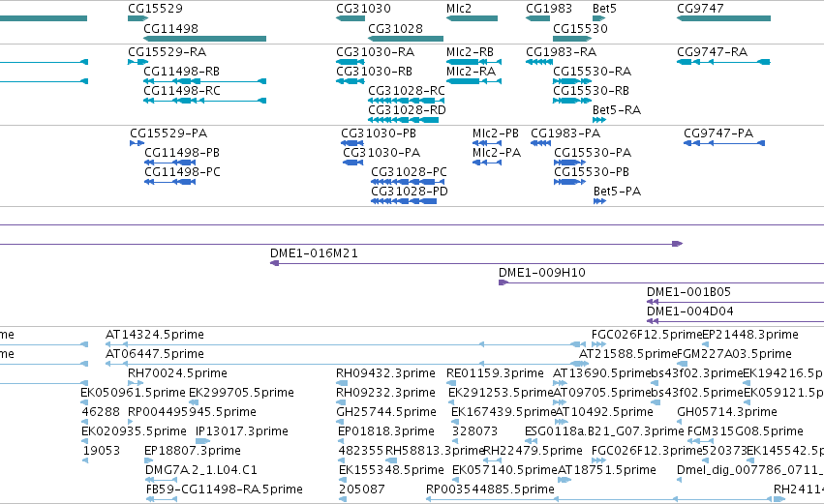The height and width of the screenshot is (504, 824).
Task: Select EST label RH58813.3prime
Action: click(434, 451)
